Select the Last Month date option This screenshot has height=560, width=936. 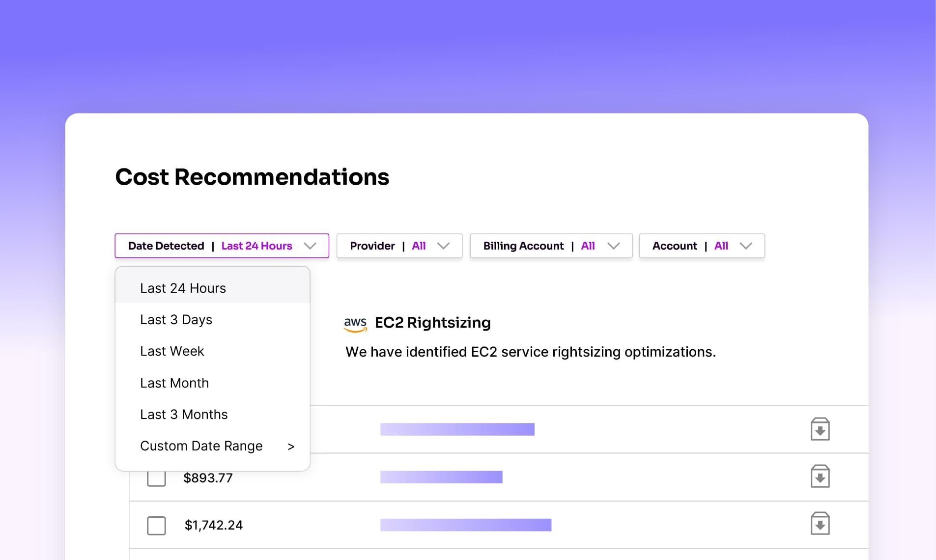pyautogui.click(x=174, y=383)
